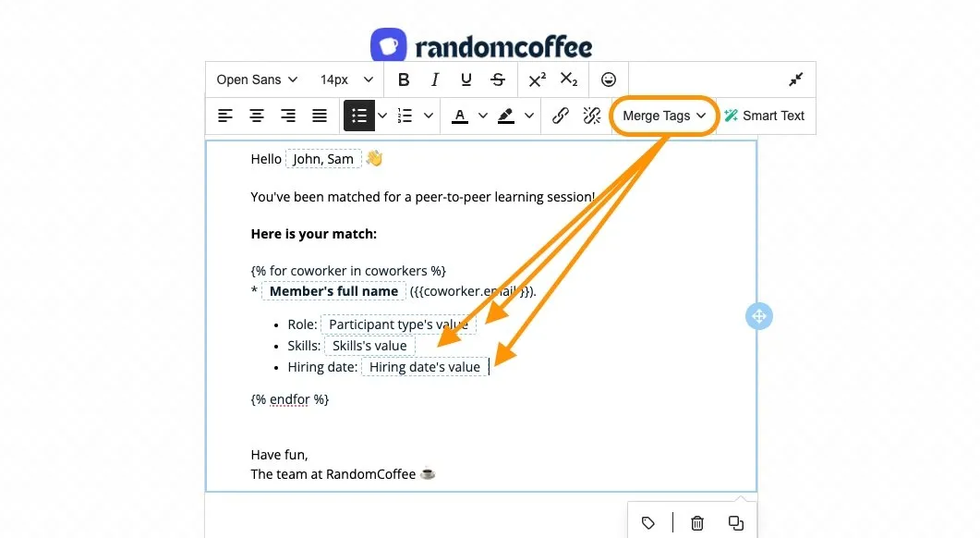Delete the block with trash icon
980x538 pixels.
[696, 522]
